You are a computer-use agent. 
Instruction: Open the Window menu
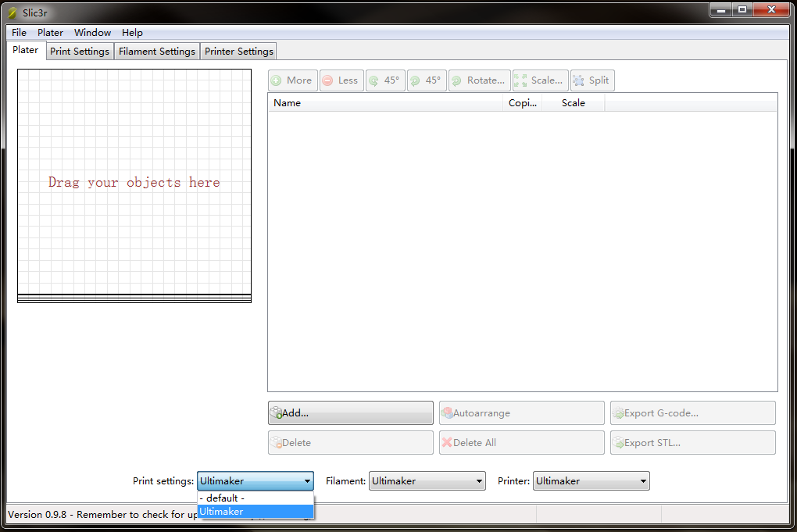(92, 33)
